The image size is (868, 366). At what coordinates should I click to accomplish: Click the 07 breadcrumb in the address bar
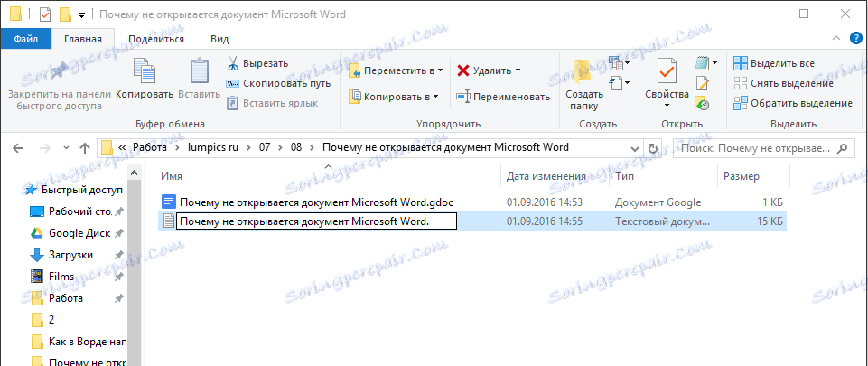click(x=264, y=148)
